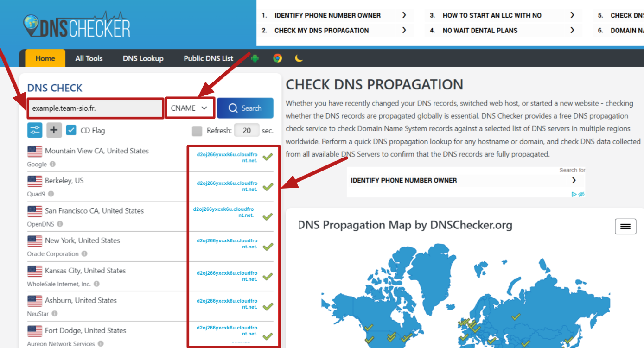Open the All Tools menu
The height and width of the screenshot is (348, 644).
pos(89,58)
